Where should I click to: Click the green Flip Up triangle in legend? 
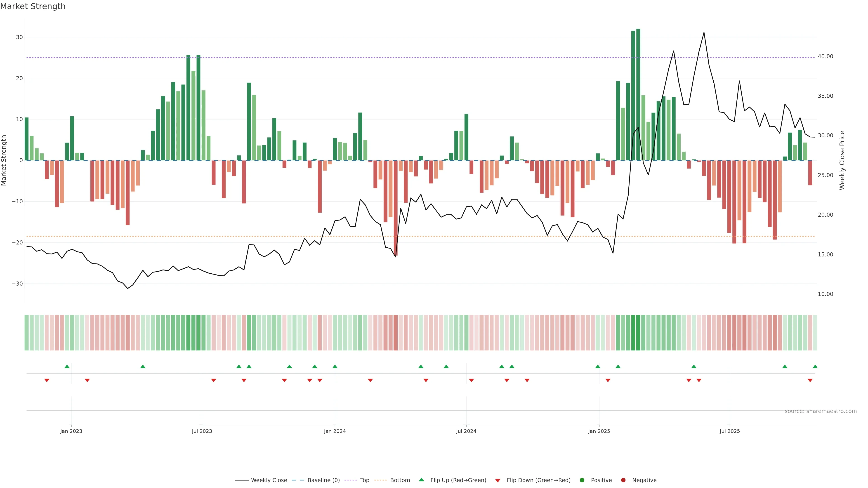tap(421, 480)
